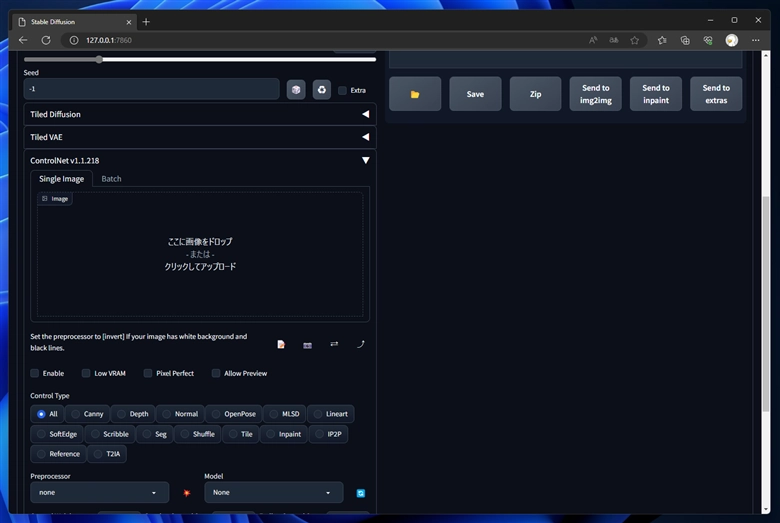780x523 pixels.
Task: Switch to the Batch tab
Action: pyautogui.click(x=111, y=179)
